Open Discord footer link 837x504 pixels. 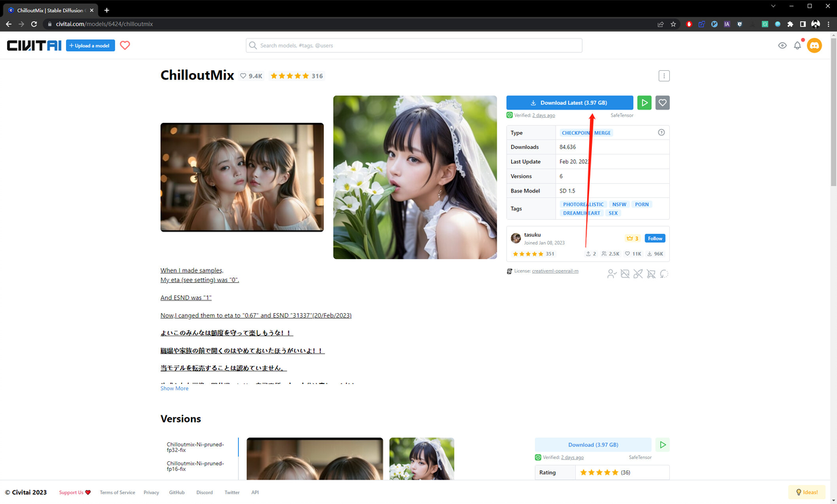pyautogui.click(x=204, y=492)
